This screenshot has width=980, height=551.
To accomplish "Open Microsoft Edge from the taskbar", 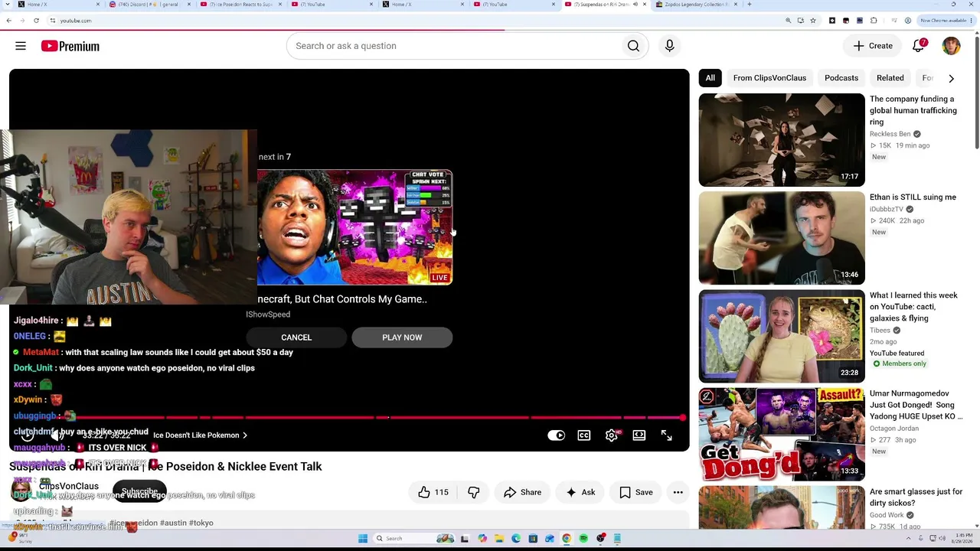I will coord(516,538).
